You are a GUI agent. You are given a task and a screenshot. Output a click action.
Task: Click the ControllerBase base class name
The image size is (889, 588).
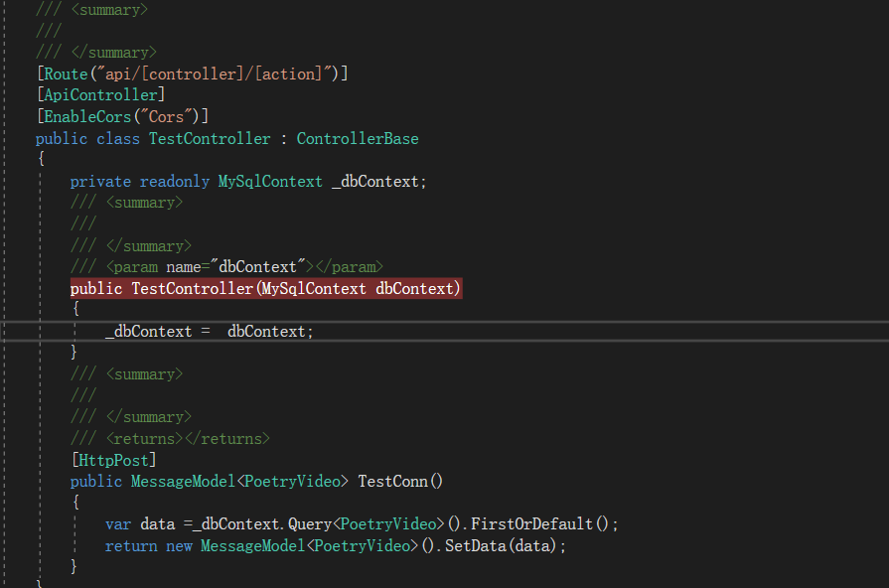(x=358, y=138)
